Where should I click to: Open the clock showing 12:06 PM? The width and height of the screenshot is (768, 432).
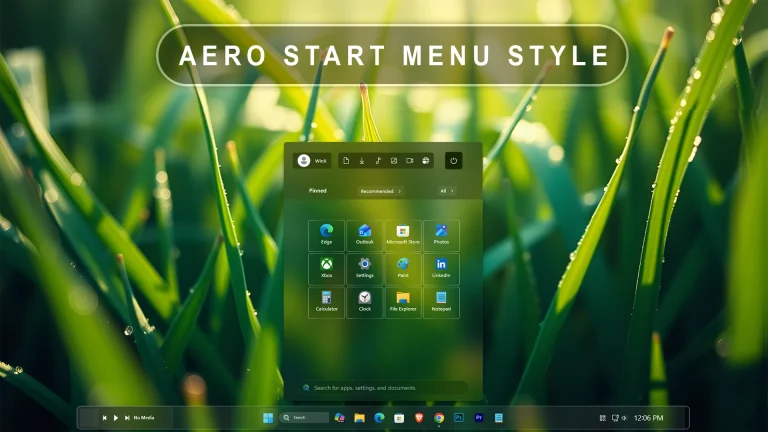tap(648, 418)
